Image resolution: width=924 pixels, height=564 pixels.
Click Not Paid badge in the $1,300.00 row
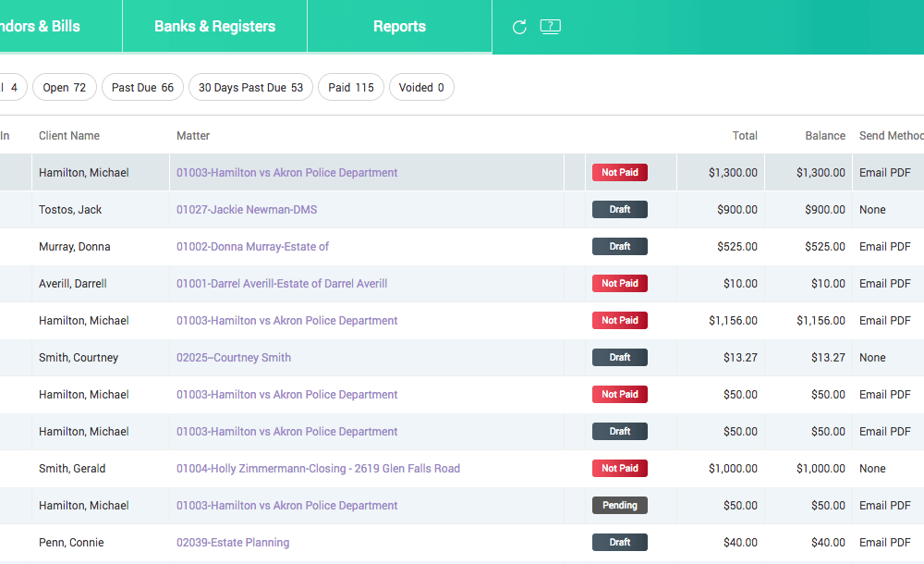coord(620,172)
